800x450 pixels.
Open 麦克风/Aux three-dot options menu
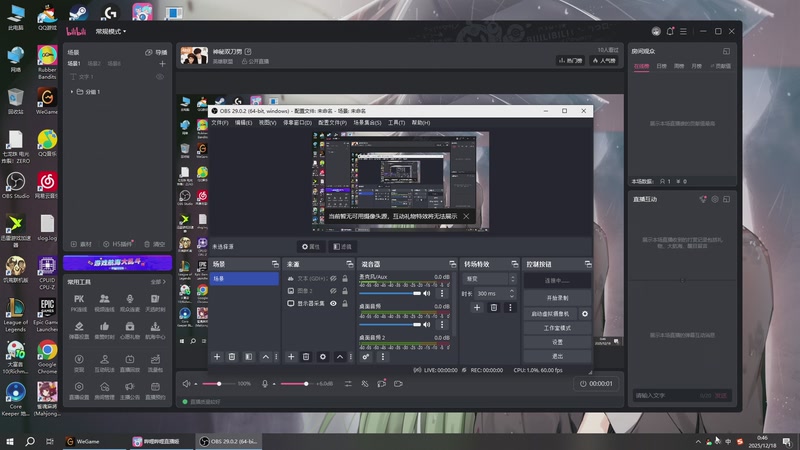[442, 293]
